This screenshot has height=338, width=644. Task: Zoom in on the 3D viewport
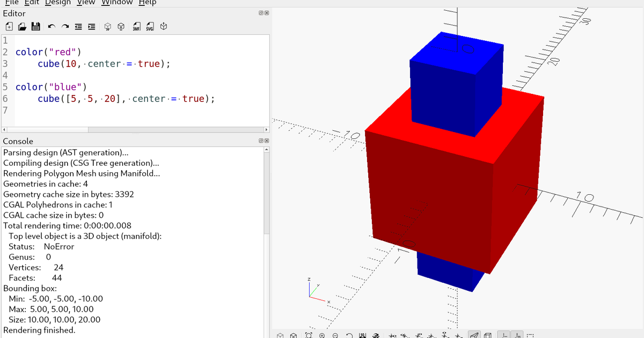(321, 334)
